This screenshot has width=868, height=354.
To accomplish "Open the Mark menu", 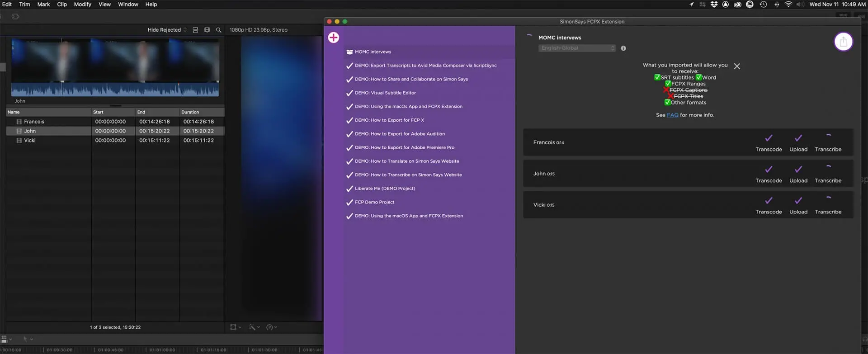I will coord(43,5).
